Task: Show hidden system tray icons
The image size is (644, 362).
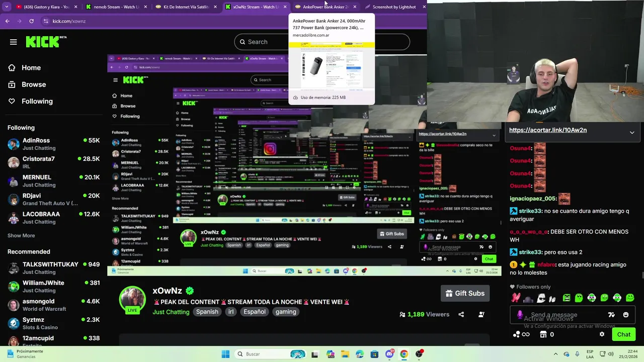Action: (x=555, y=354)
